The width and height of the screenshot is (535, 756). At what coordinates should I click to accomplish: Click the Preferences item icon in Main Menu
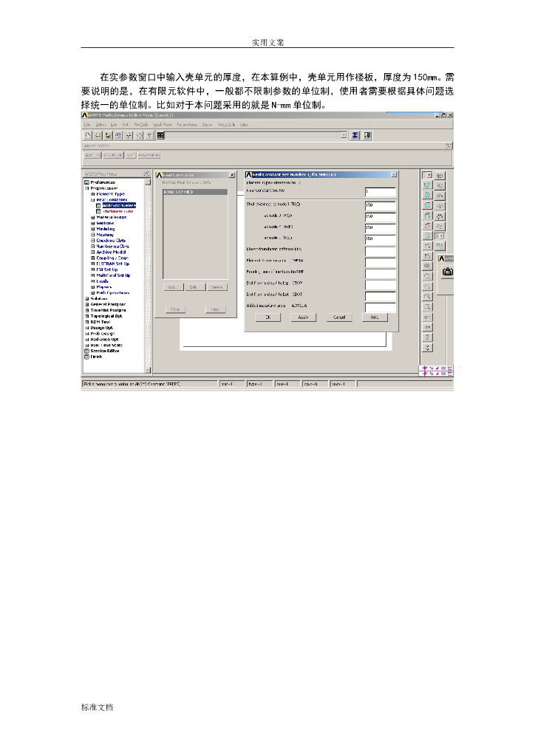[x=87, y=182]
